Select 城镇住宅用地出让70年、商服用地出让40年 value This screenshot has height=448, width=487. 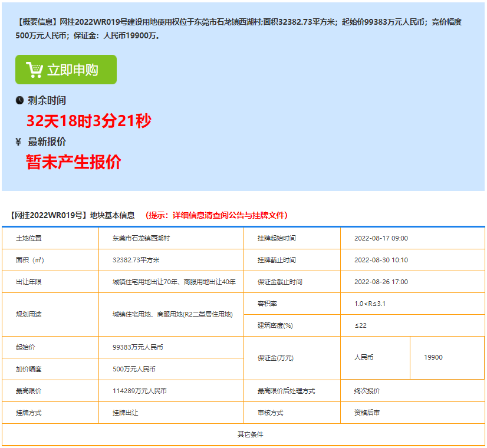point(174,282)
